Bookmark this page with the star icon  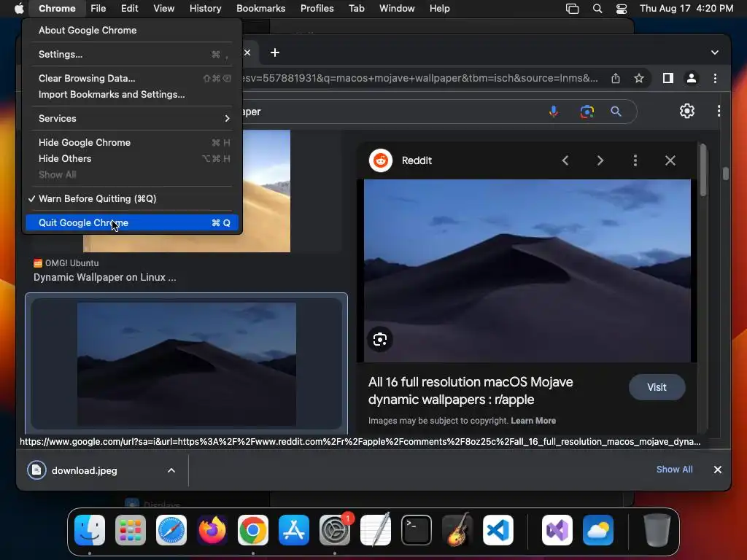639,78
